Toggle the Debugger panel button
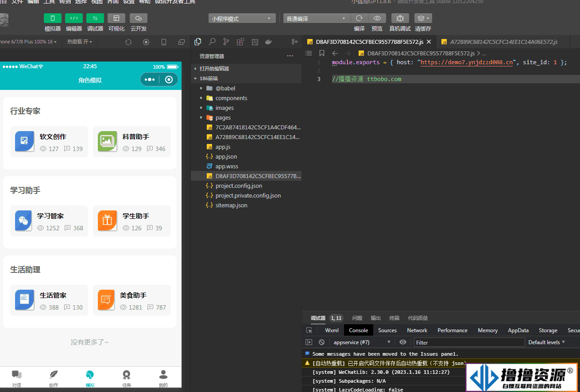The image size is (580, 392). (x=95, y=18)
